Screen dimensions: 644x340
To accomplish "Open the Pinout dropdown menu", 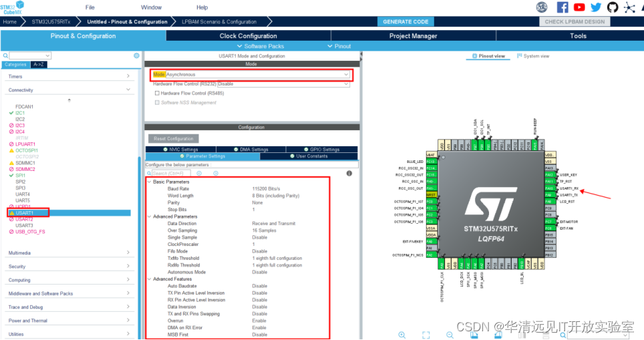I will tap(339, 46).
